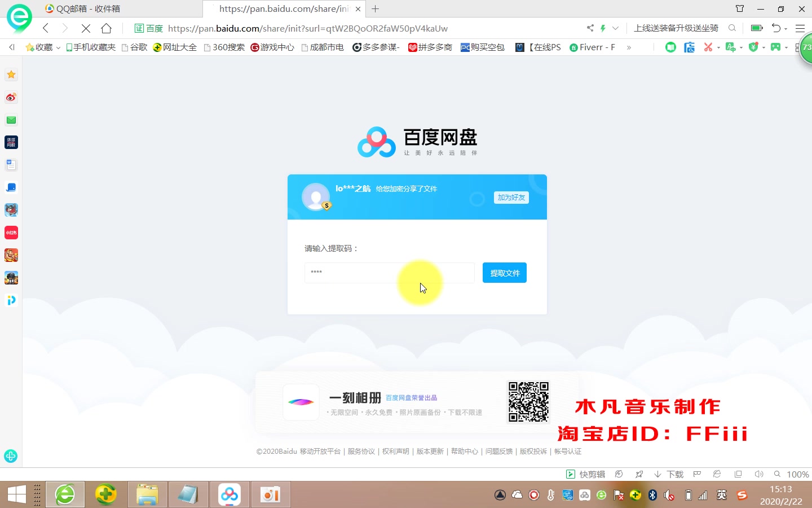Show more bookmarks with the double chevron
This screenshot has width=812, height=508.
pyautogui.click(x=629, y=47)
